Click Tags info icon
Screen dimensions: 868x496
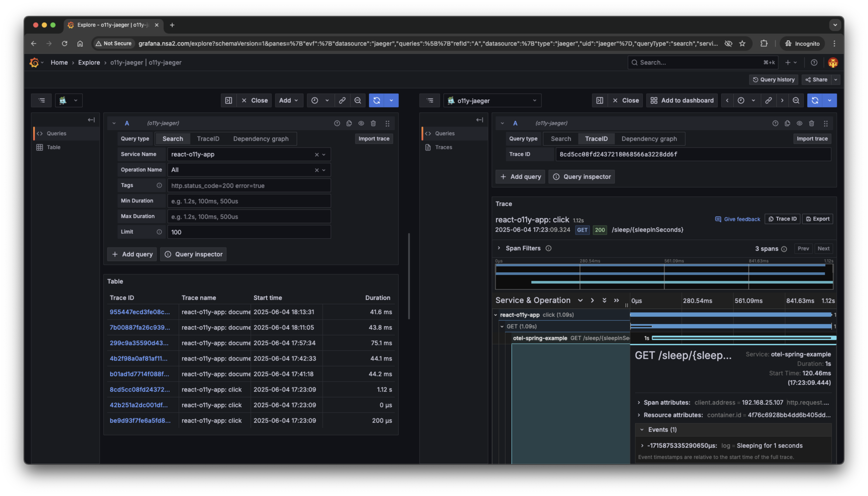point(159,185)
